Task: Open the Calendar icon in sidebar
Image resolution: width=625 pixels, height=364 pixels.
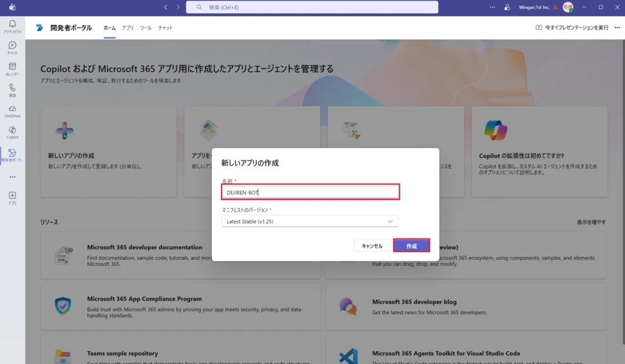Action: (12, 68)
